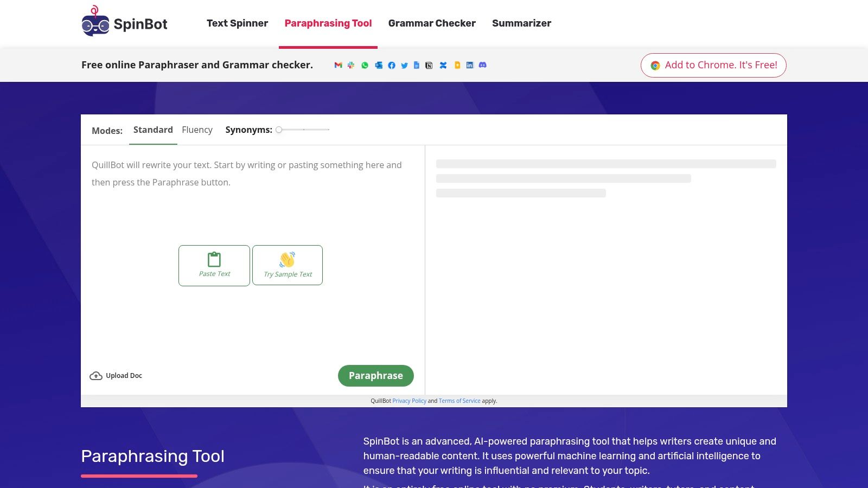Screen dimensions: 868x488
Task: Click the Outlook icon
Action: (379, 65)
